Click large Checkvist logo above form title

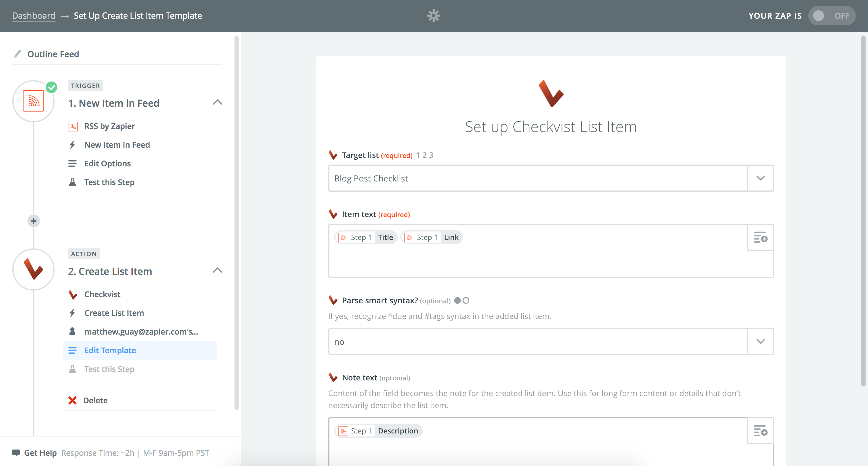(x=551, y=94)
